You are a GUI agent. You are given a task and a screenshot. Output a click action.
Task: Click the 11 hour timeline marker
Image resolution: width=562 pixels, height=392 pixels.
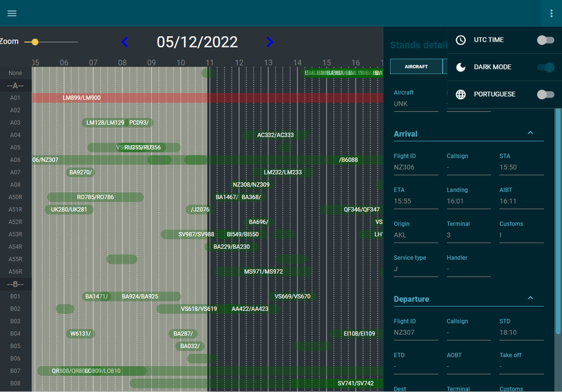pyautogui.click(x=210, y=63)
